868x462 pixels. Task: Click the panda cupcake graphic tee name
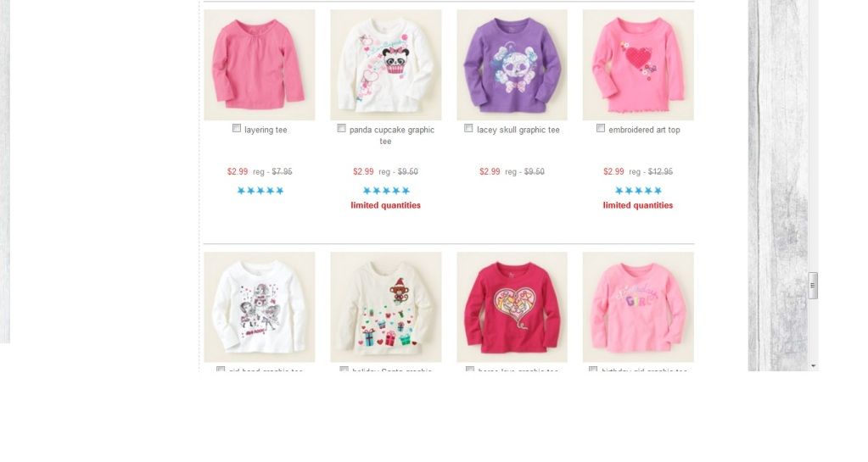391,136
